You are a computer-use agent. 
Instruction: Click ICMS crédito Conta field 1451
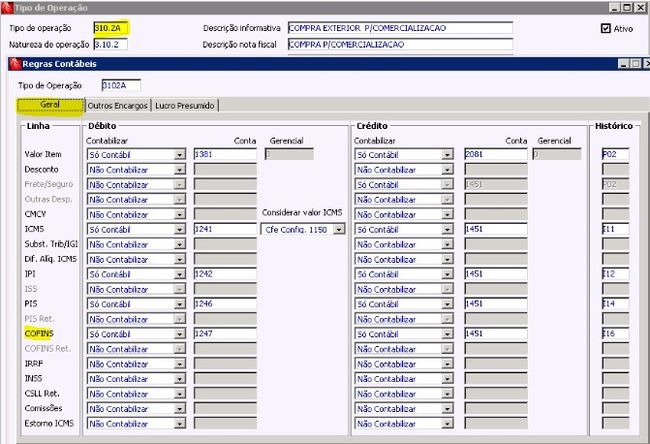[496, 229]
